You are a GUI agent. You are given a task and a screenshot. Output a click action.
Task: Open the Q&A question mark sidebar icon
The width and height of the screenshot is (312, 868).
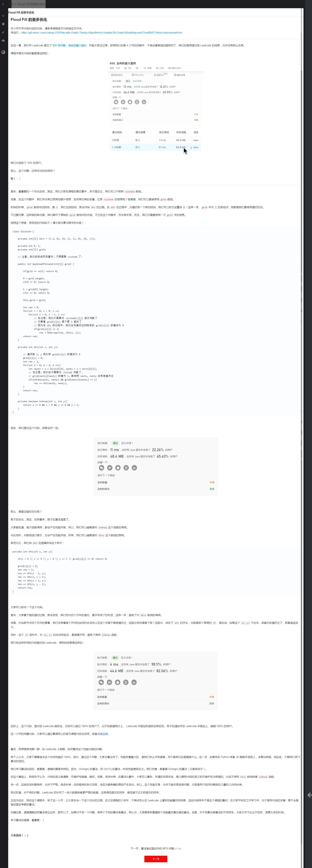(3, 24)
